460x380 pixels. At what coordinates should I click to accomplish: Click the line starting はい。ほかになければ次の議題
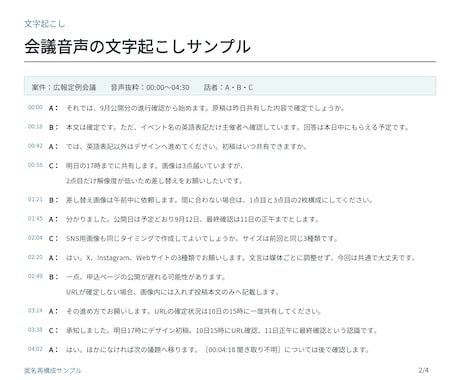pyautogui.click(x=218, y=350)
